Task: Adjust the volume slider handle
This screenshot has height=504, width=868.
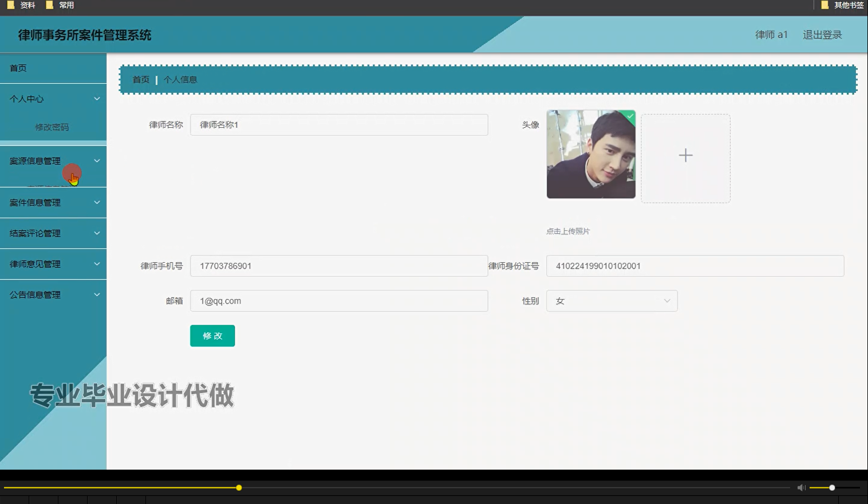Action: 831,487
